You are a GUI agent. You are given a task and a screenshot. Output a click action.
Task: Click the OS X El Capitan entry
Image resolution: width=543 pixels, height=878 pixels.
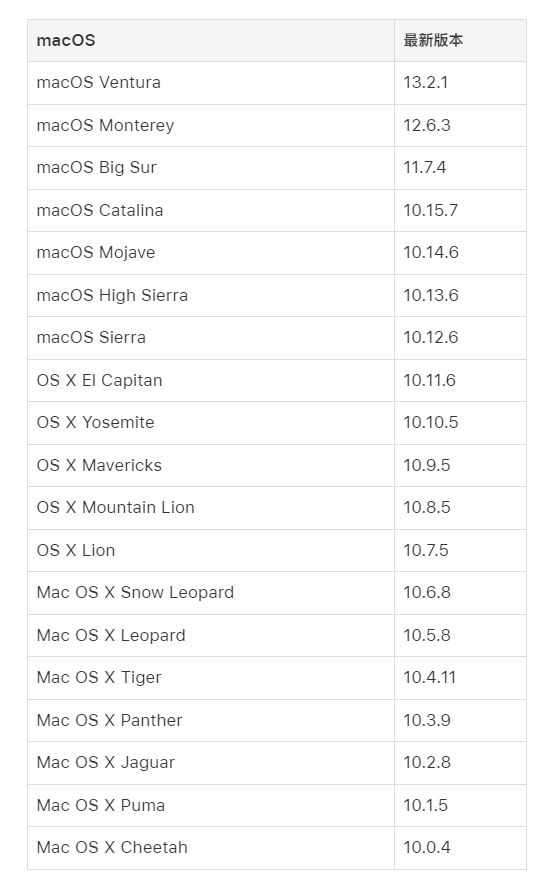click(210, 380)
